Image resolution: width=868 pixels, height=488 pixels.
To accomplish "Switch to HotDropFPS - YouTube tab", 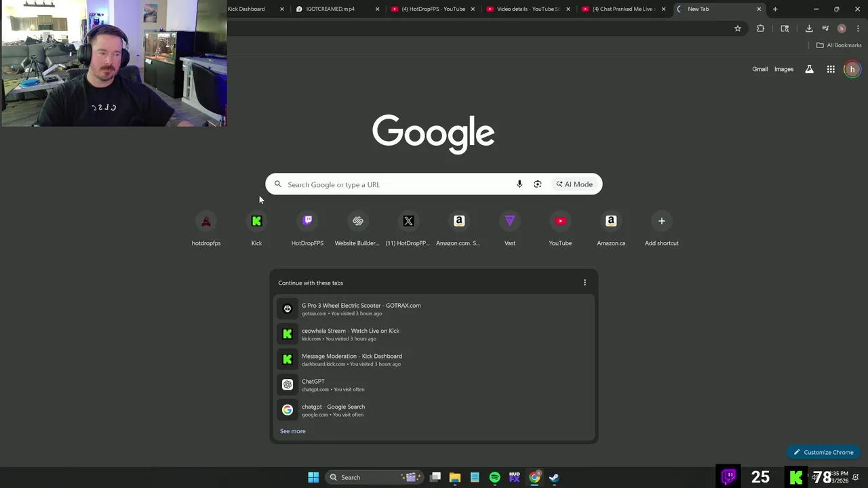I will pyautogui.click(x=433, y=9).
